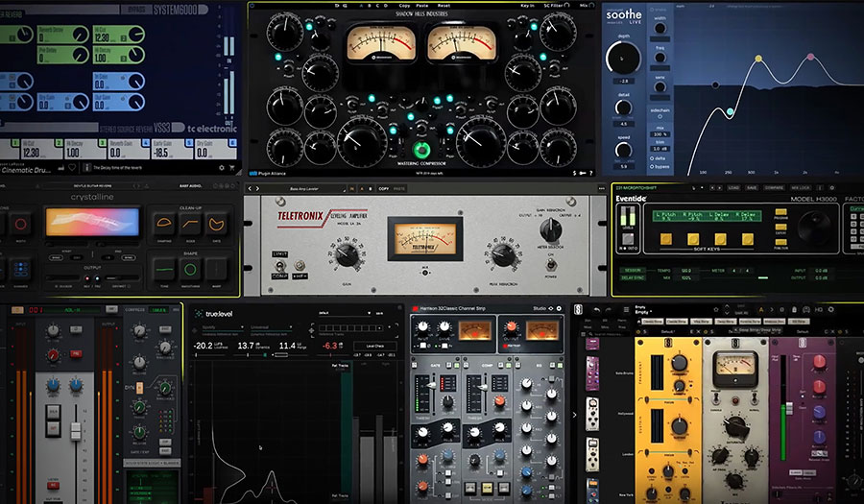Enable the soothe bypass option
This screenshot has width=864, height=504.
659,166
